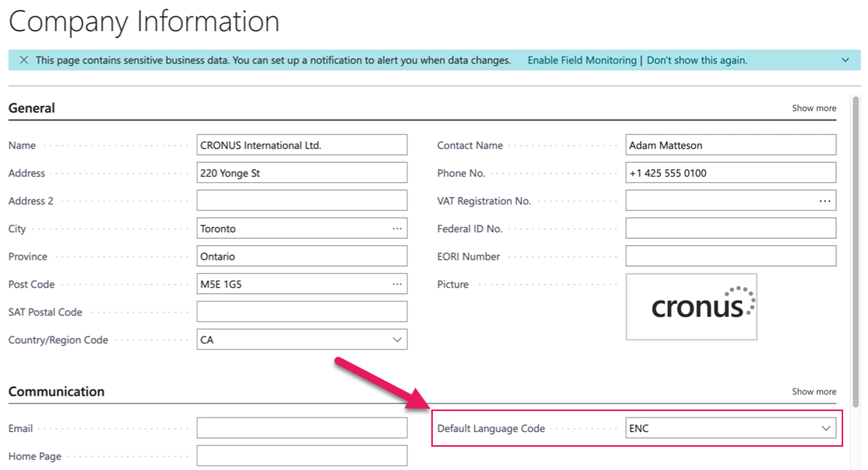Show more fields in General section
Image resolution: width=868 pixels, height=470 pixels.
[x=814, y=108]
